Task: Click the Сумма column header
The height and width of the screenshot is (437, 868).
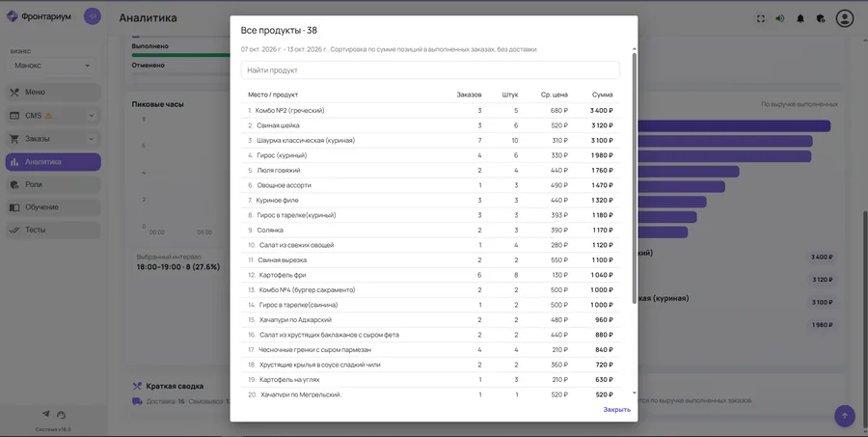Action: tap(602, 95)
